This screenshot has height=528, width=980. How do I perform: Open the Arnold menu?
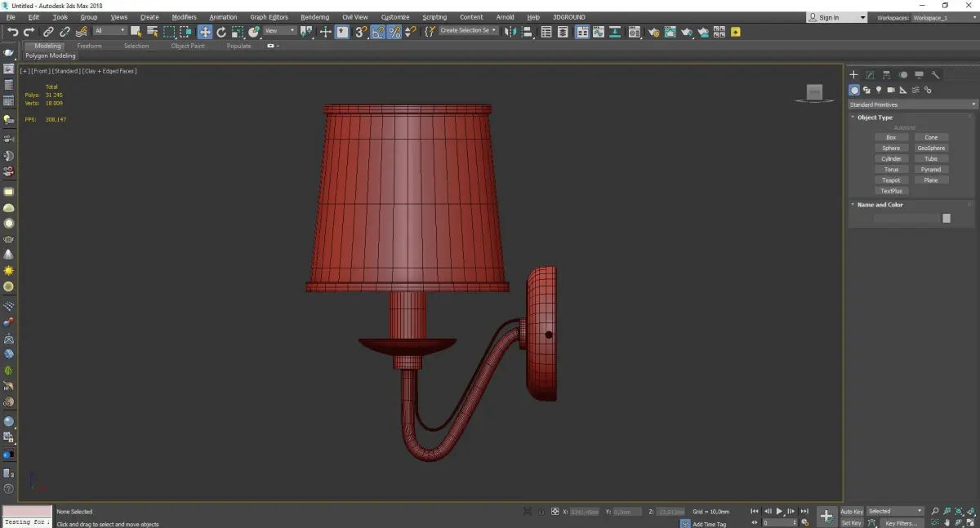505,17
